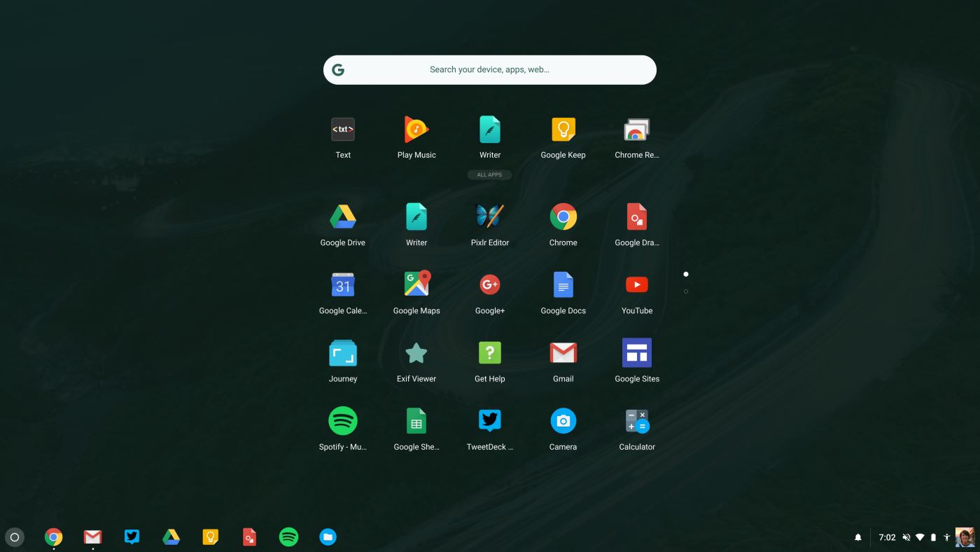The width and height of the screenshot is (980, 552).
Task: Open Google Keep from the shelf
Action: point(210,537)
